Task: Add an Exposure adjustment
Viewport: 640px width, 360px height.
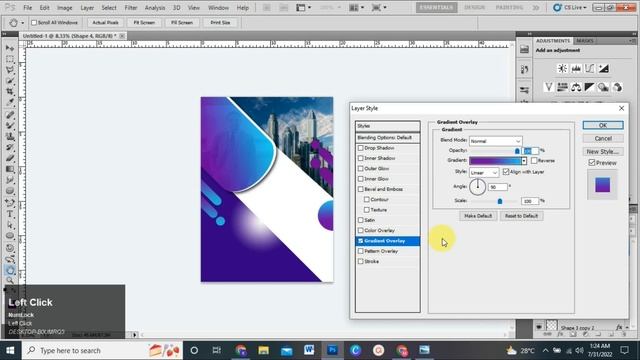Action: [604, 69]
